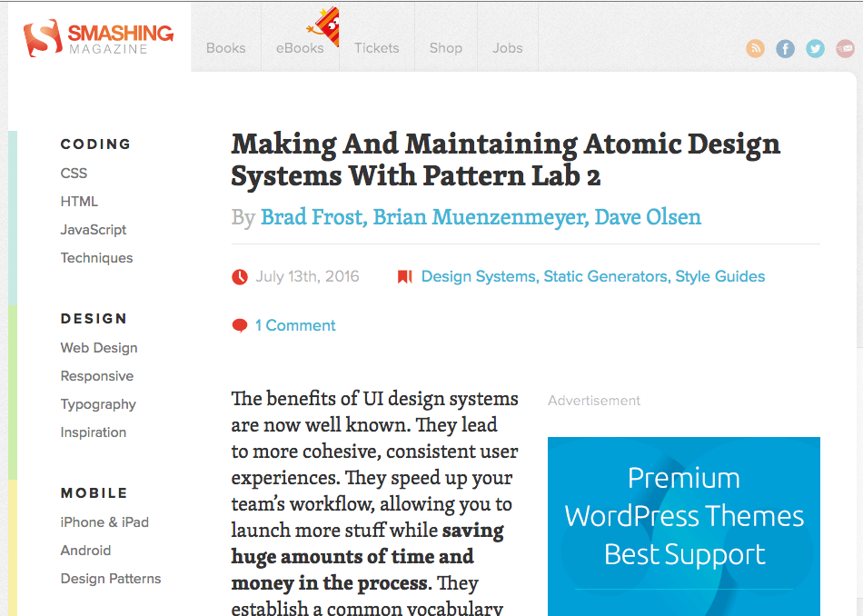
Task: Open the eBooks menu item
Action: coord(300,48)
